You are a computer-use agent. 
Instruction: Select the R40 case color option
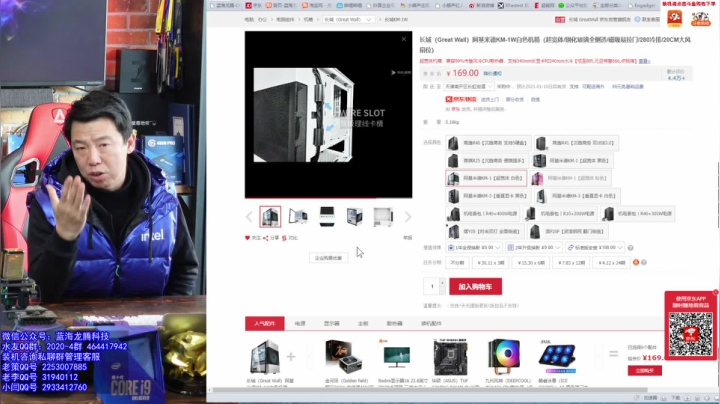(489, 143)
